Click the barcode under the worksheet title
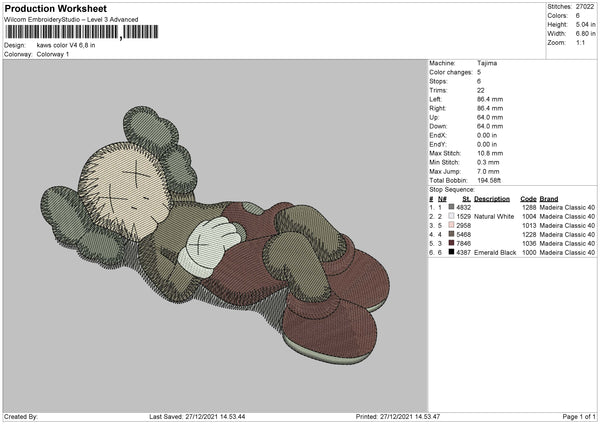The image size is (600, 424). point(61,33)
